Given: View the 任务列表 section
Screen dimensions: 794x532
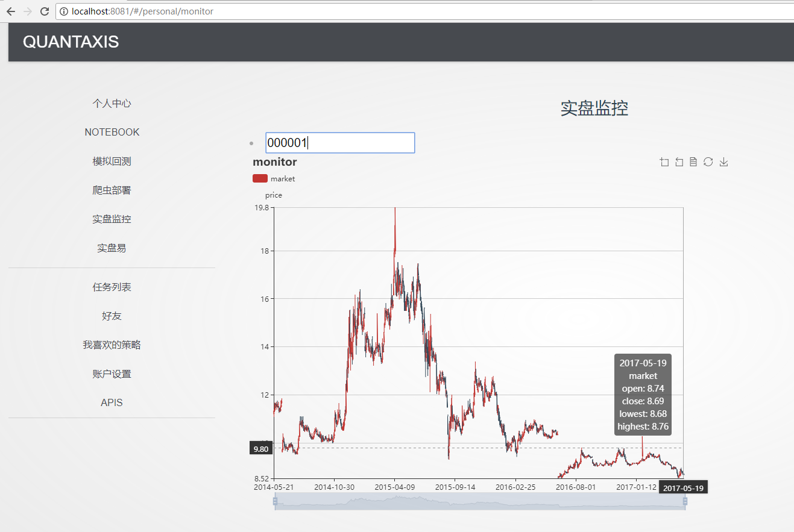Looking at the screenshot, I should point(112,287).
